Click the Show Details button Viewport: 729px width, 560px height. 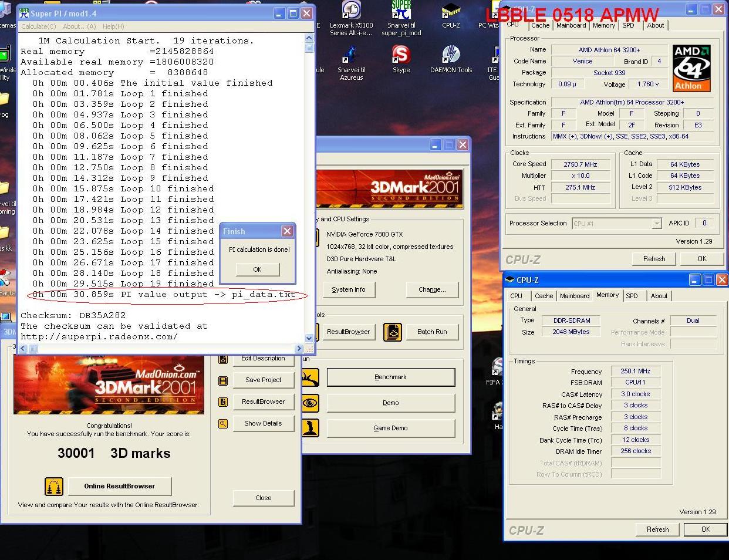pyautogui.click(x=263, y=423)
